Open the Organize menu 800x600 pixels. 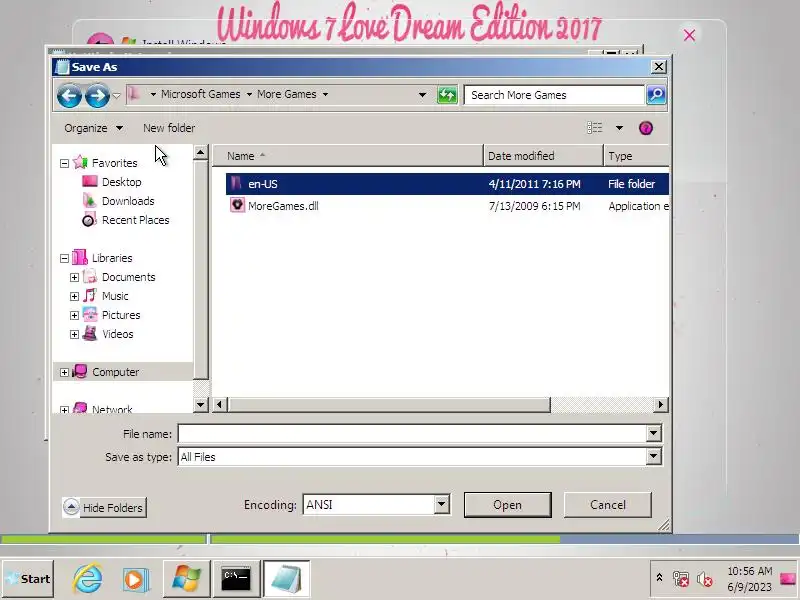point(93,128)
